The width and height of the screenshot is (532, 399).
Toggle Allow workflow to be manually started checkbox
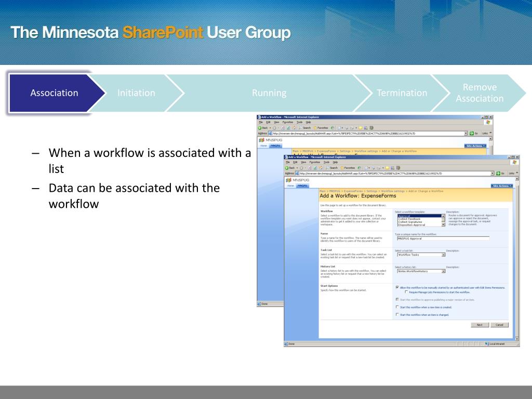pos(397,287)
